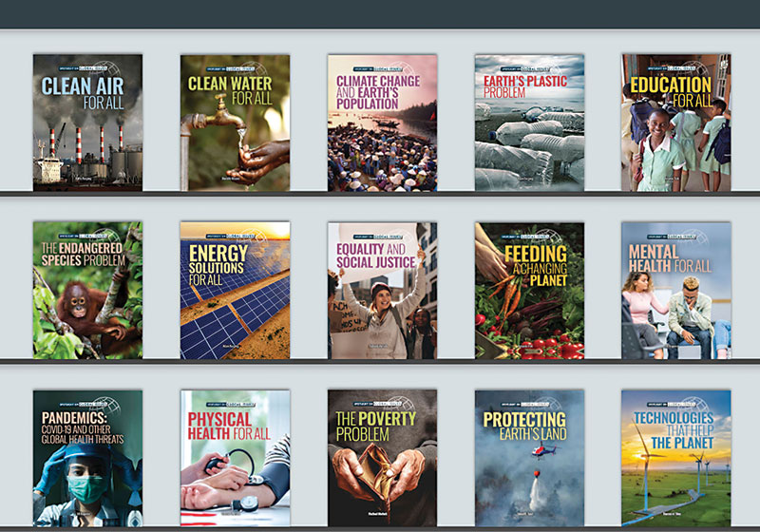Open the Pandemics COVID-19 book cover
The image size is (760, 532).
pyautogui.click(x=87, y=458)
